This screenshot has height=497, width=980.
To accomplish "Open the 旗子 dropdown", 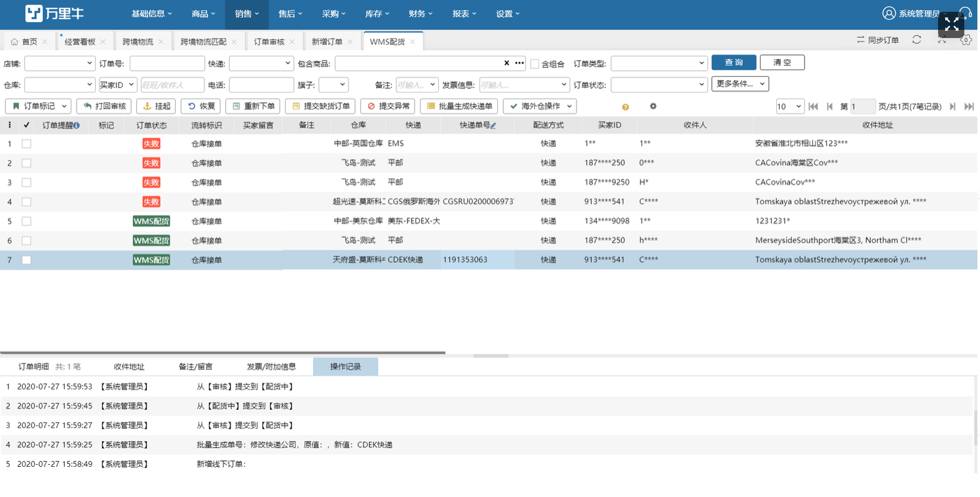I will pos(333,85).
